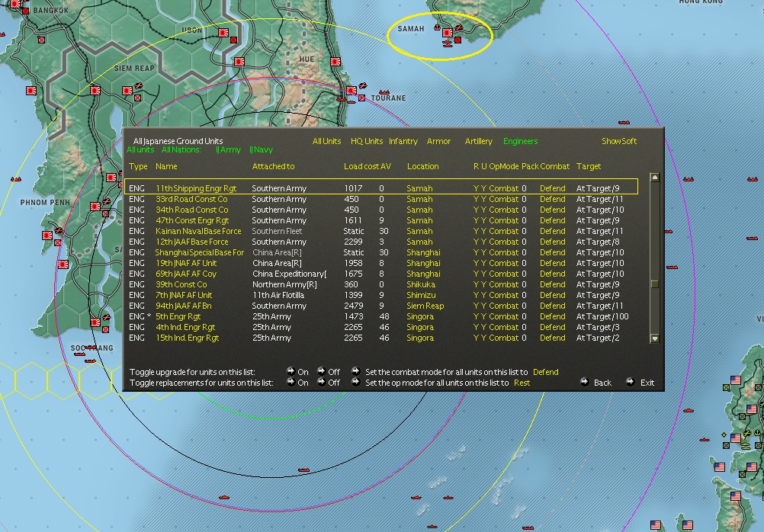Open unit 69th JAAF AF Coy
The height and width of the screenshot is (532, 764).
click(185, 274)
